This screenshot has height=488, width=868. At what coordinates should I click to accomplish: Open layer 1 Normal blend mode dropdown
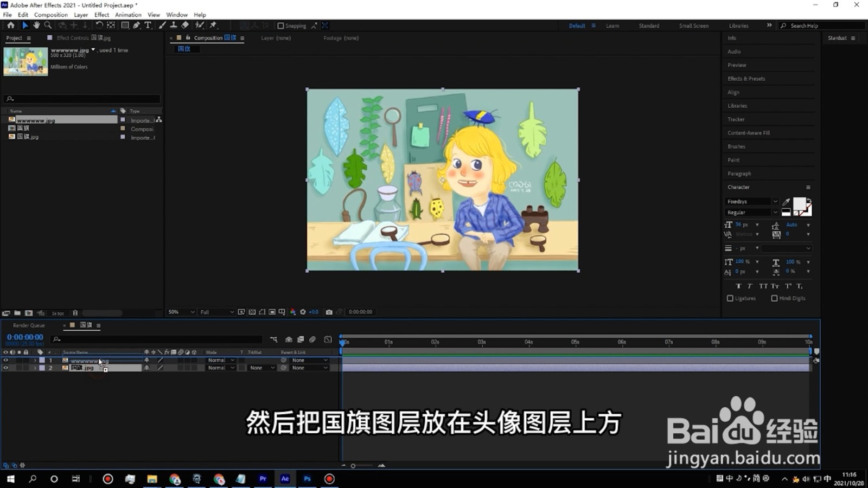pyautogui.click(x=221, y=360)
